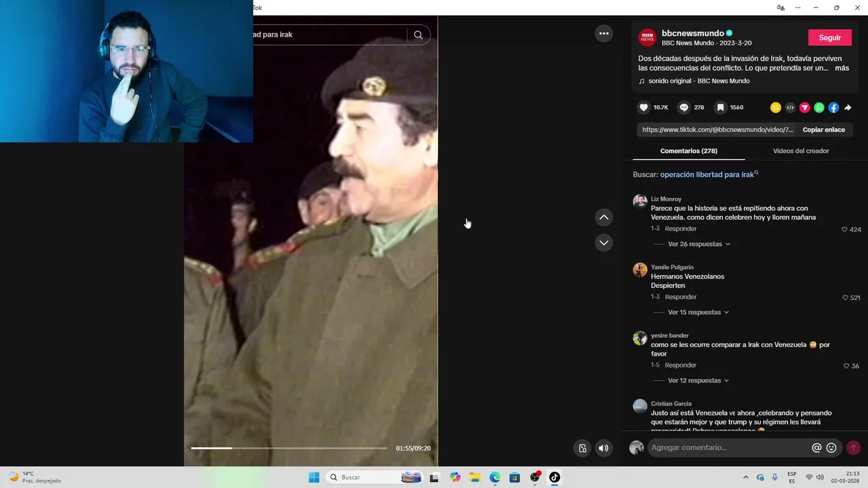
Task: Repost video with yellow repost icon
Action: (776, 107)
